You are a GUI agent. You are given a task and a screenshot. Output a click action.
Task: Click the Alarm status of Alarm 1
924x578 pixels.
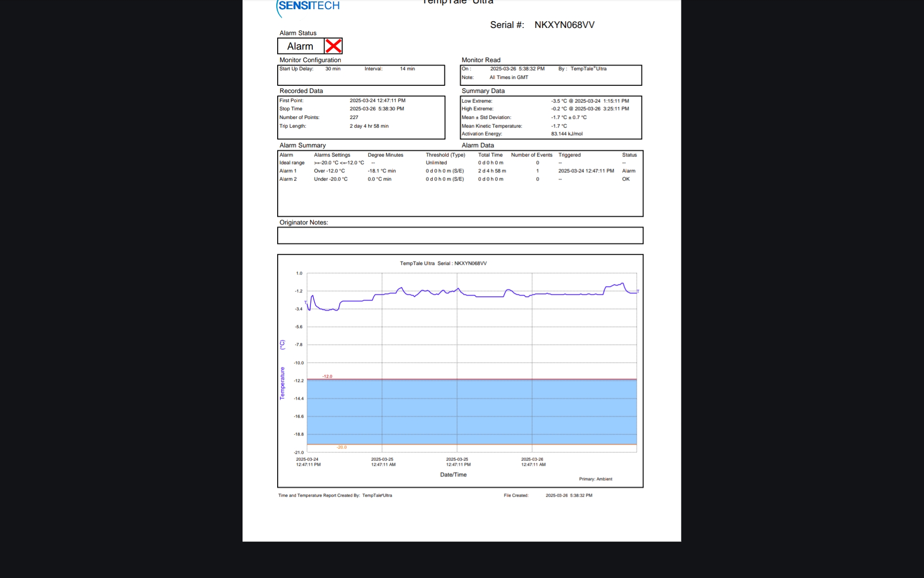(629, 171)
